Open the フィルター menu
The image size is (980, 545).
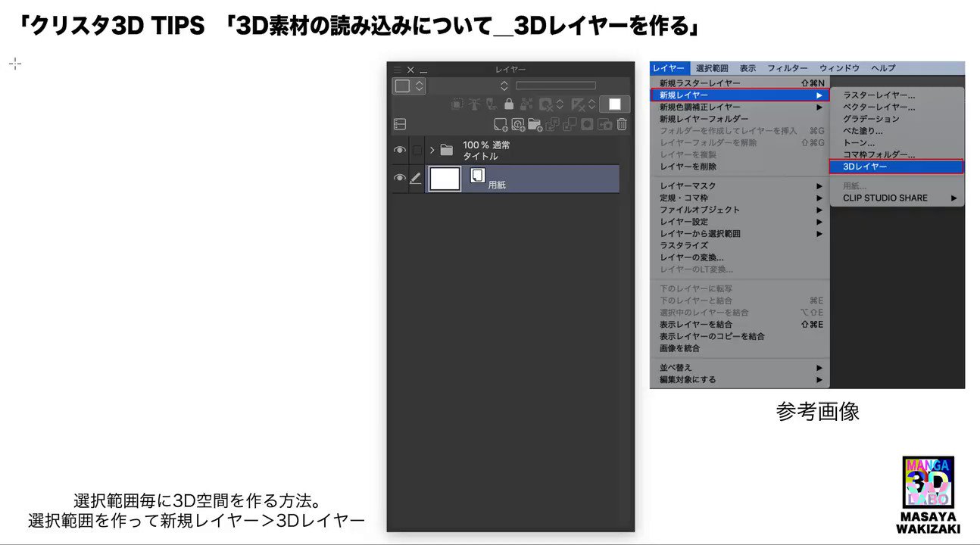788,68
